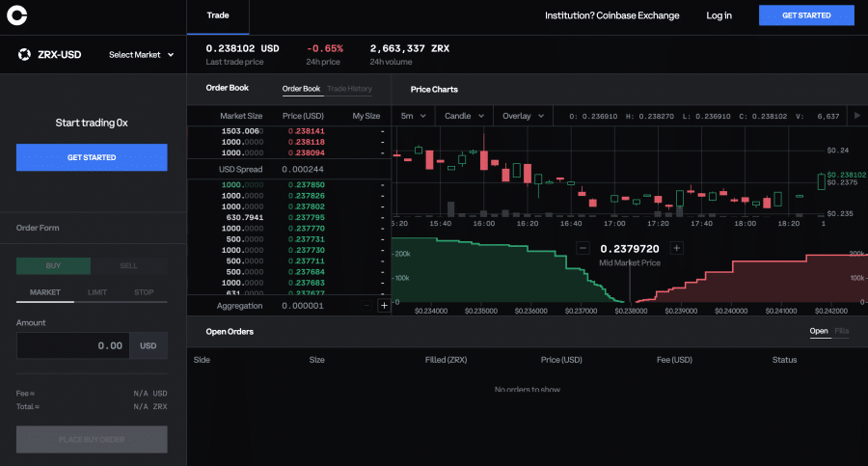Click the top-right GET STARTED button
Image resolution: width=868 pixels, height=466 pixels.
coord(806,15)
